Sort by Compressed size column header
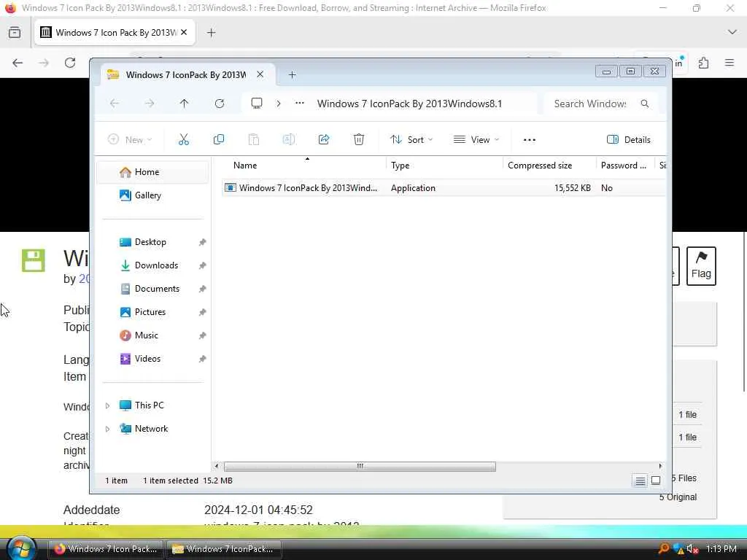This screenshot has width=747, height=560. [549, 166]
